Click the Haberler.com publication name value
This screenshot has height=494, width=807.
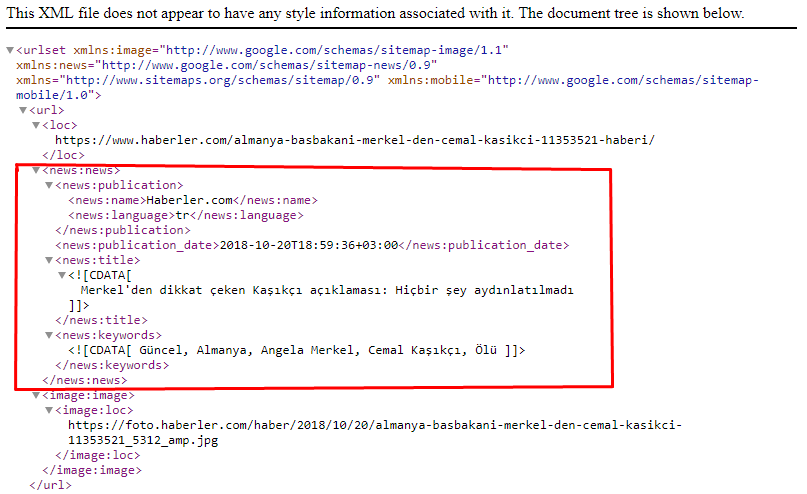[189, 200]
